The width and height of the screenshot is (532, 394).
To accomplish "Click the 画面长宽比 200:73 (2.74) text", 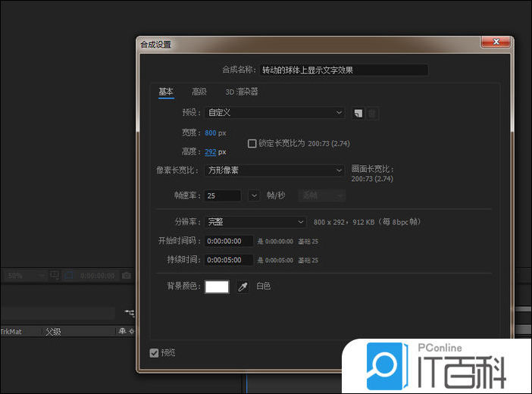I will [x=372, y=174].
